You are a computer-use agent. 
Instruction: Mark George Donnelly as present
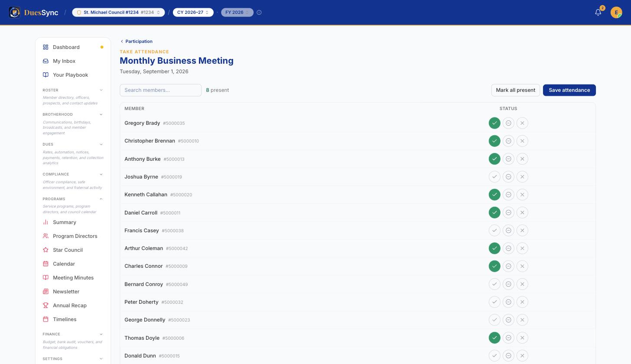(494, 320)
